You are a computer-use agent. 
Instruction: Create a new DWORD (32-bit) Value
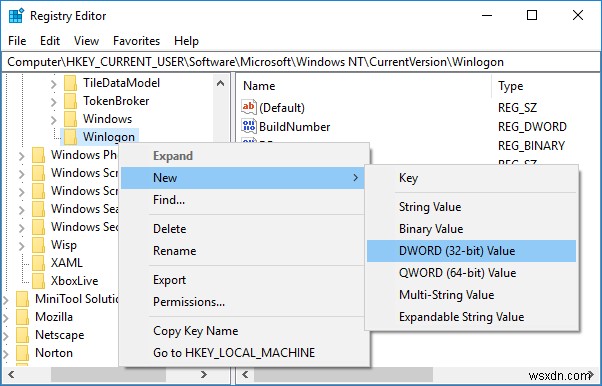(x=471, y=251)
